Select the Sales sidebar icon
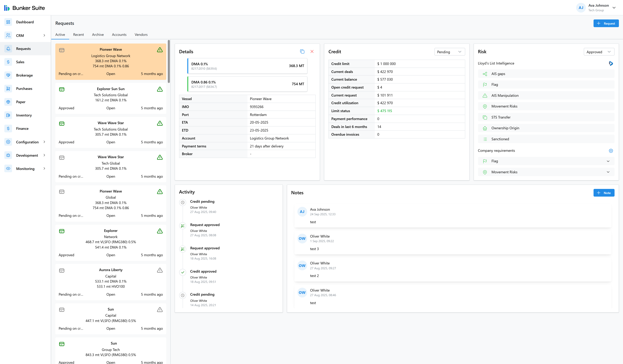Screen dimensions: 623x364 pos(8,62)
